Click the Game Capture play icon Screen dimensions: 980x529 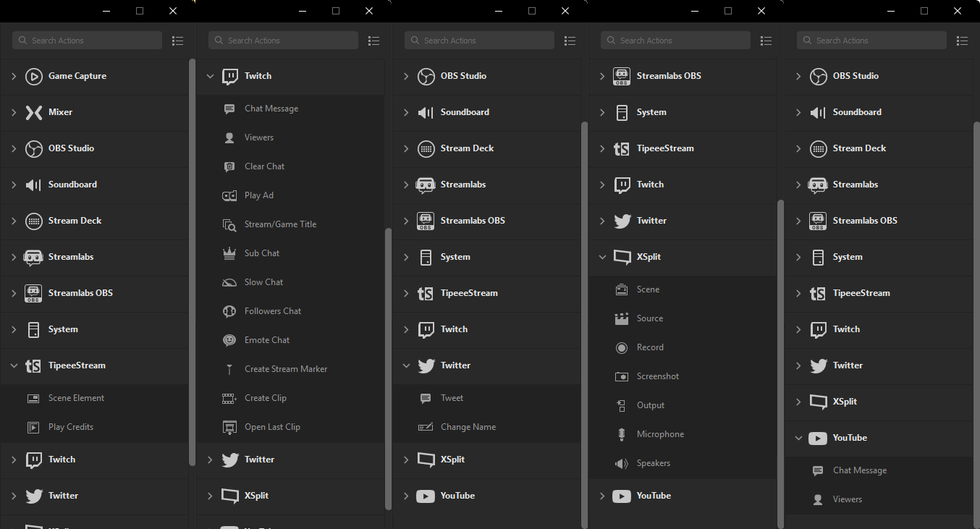33,76
